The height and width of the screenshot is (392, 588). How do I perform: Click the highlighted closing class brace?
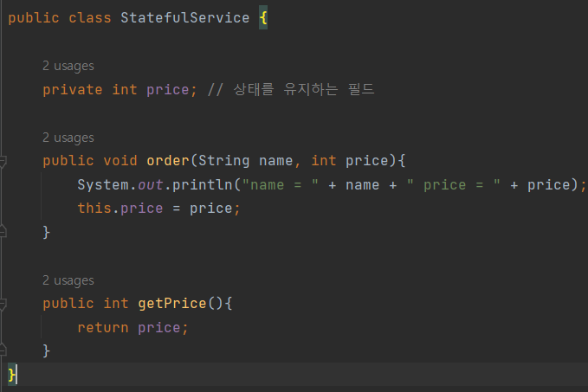pos(12,375)
